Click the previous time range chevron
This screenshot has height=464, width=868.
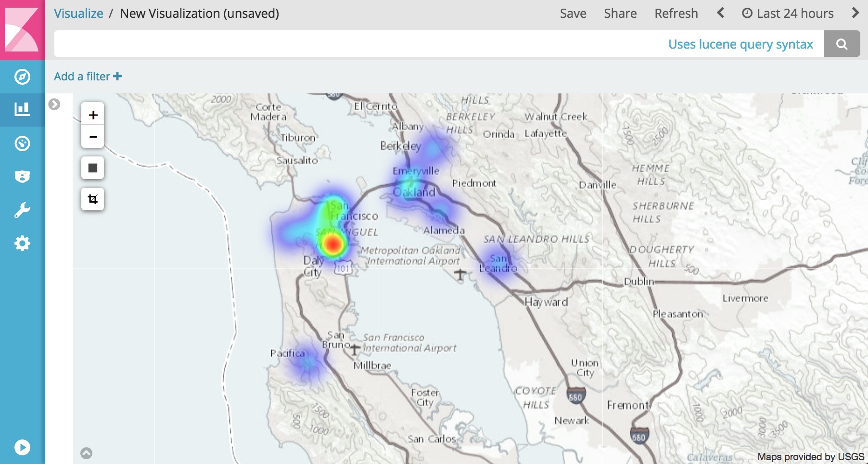click(x=720, y=13)
